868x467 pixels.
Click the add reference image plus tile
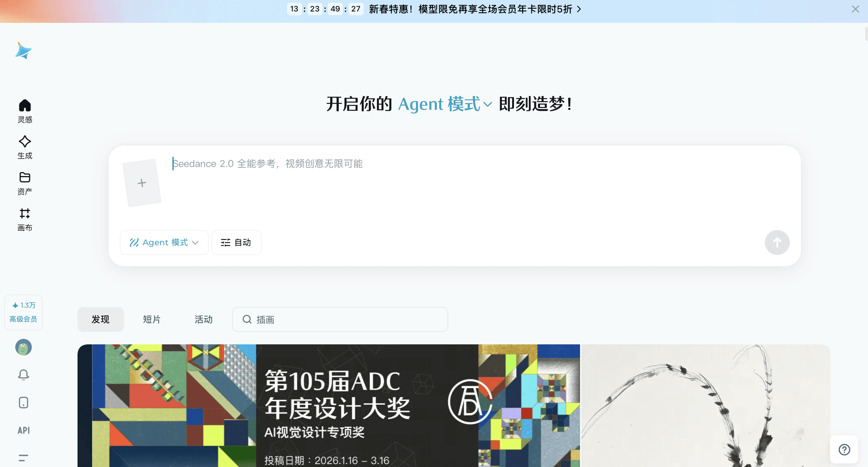pos(142,183)
